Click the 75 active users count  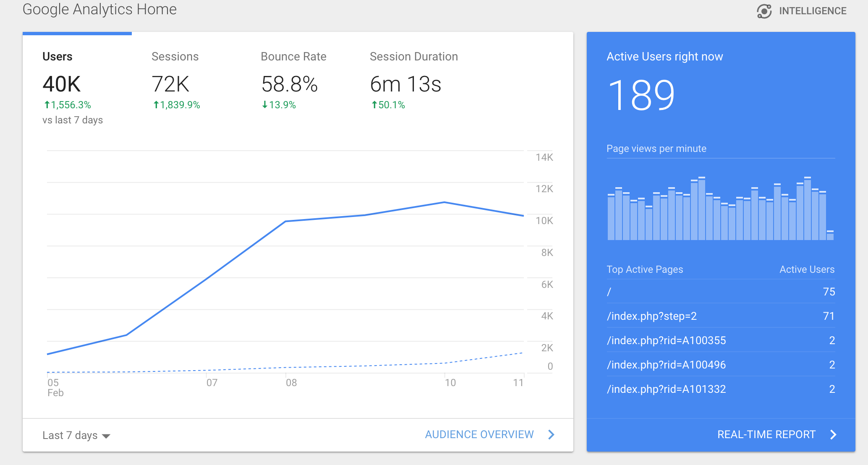point(829,292)
